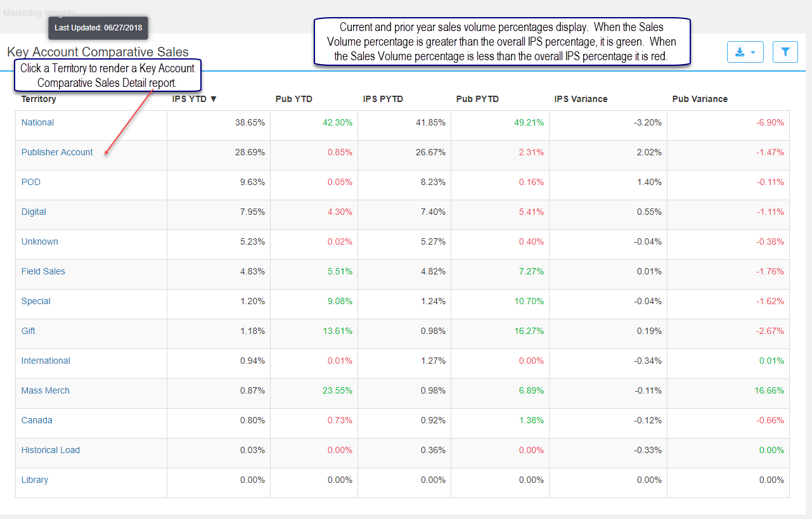Screen dimensions: 812x519
Task: Open the Gift territory link
Action: tap(29, 331)
